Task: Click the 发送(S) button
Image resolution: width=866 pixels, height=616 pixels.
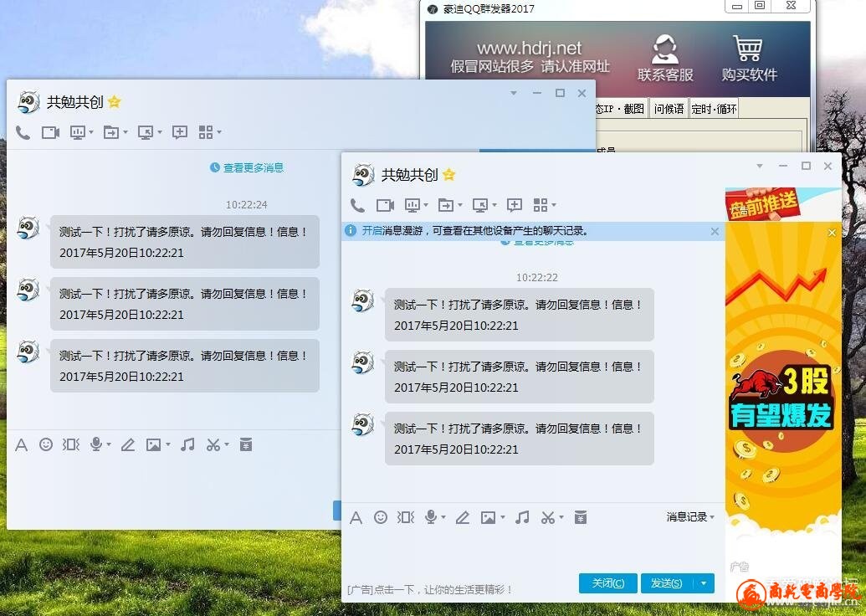Action: coord(667,583)
